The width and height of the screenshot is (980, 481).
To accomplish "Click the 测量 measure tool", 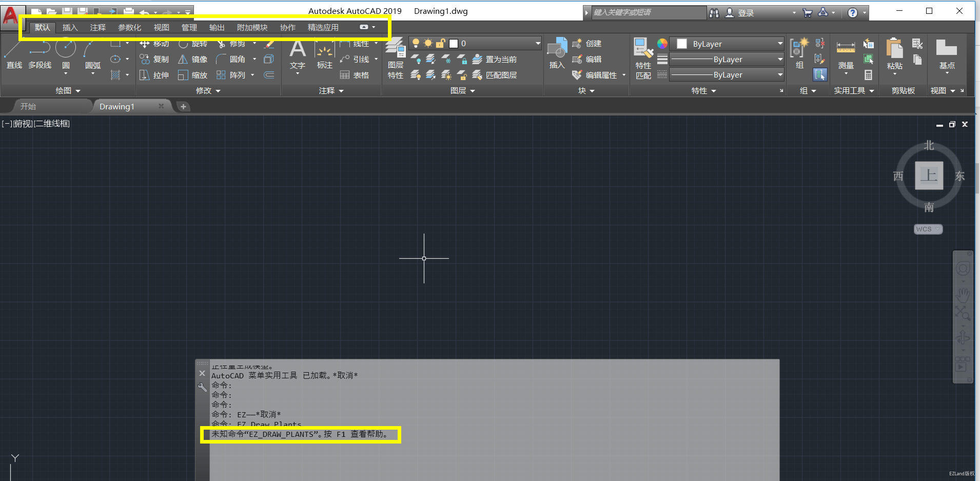I will coord(846,56).
